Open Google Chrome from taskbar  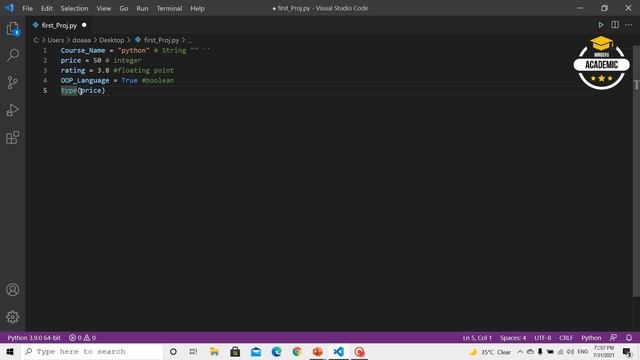(297, 351)
